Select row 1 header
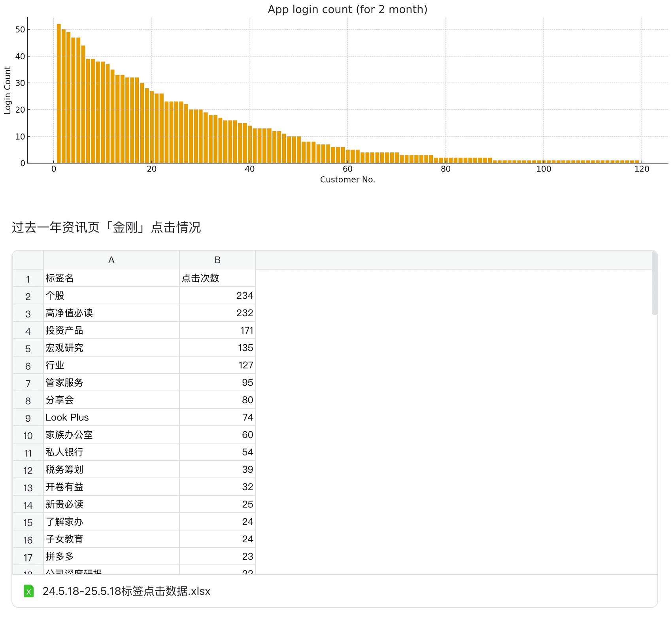The width and height of the screenshot is (672, 619). [28, 278]
